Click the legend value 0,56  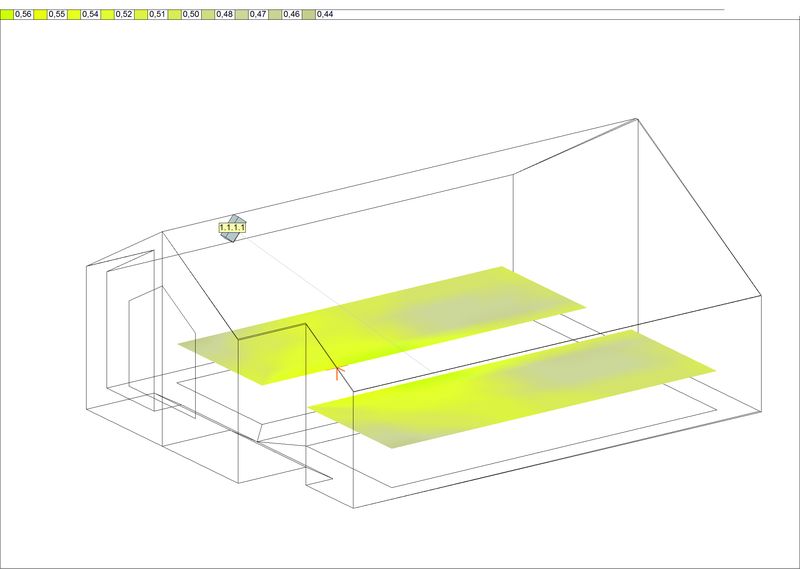tap(23, 14)
